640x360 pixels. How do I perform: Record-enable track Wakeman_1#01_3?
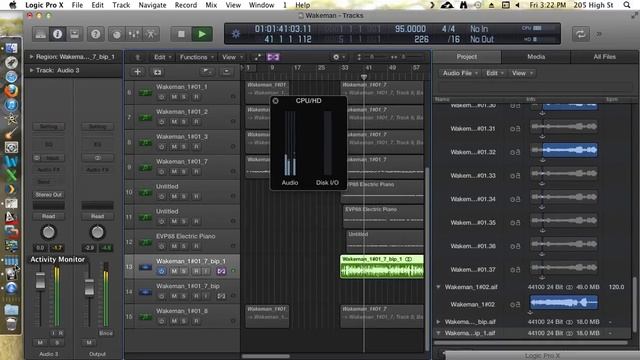196,147
